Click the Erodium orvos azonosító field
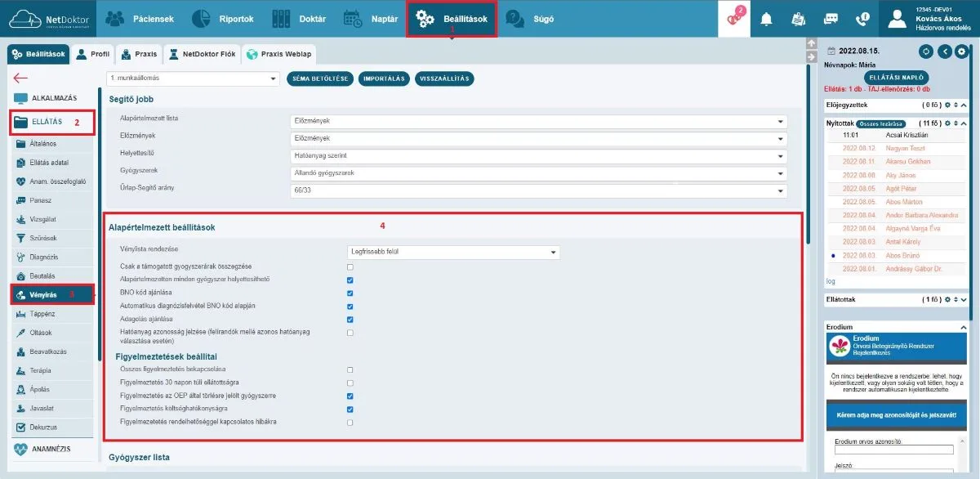 [894, 449]
